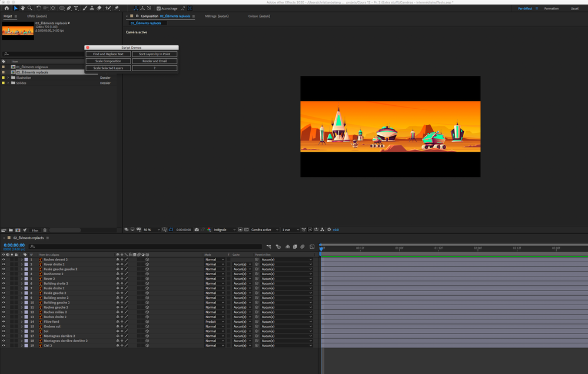
Task: Open the Home screen icon
Action: coord(7,8)
